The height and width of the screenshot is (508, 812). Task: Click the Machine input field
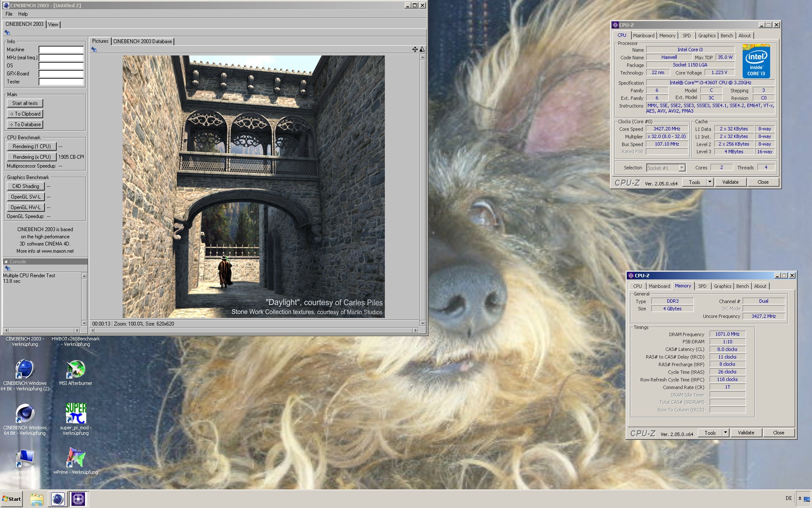click(61, 50)
